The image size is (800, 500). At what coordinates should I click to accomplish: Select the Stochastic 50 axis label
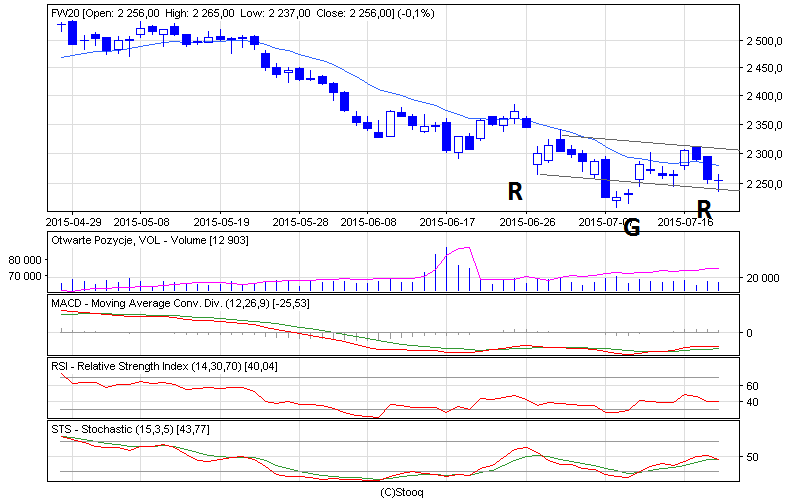pyautogui.click(x=752, y=457)
